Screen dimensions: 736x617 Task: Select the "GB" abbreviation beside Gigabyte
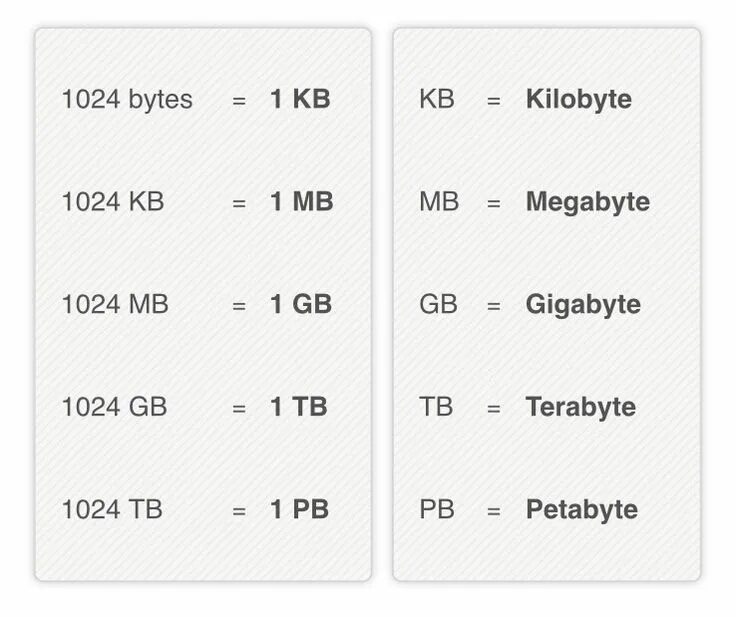[x=438, y=305]
